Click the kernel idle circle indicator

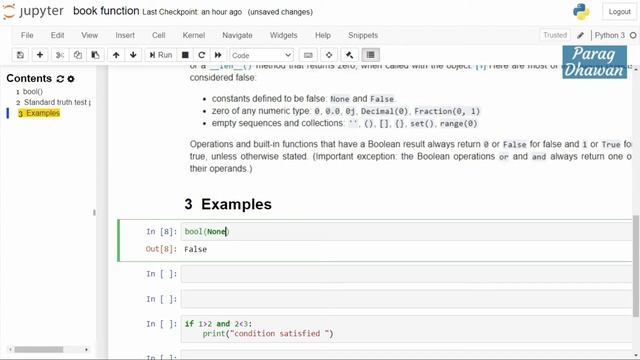tap(633, 36)
